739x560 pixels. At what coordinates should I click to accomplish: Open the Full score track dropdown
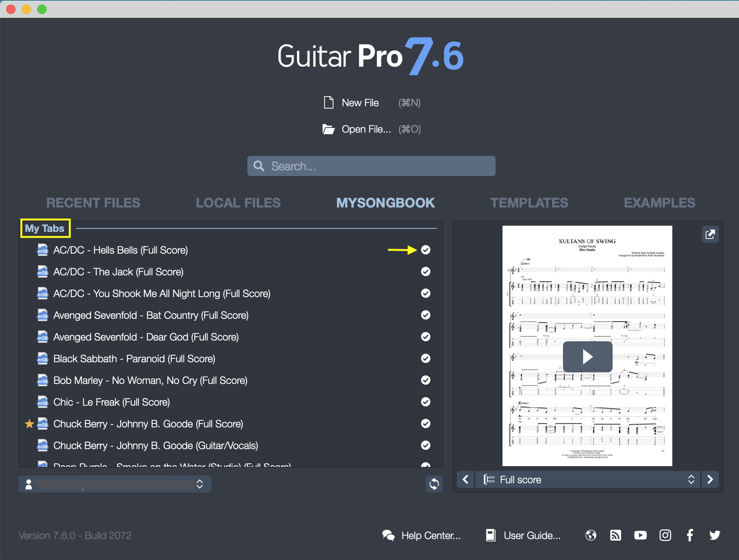[x=587, y=480]
